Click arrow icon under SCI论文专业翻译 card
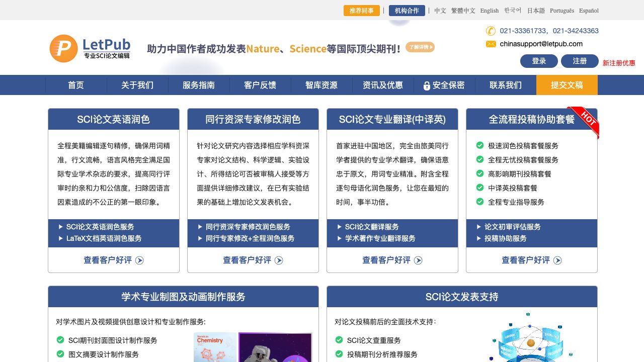 coord(419,260)
